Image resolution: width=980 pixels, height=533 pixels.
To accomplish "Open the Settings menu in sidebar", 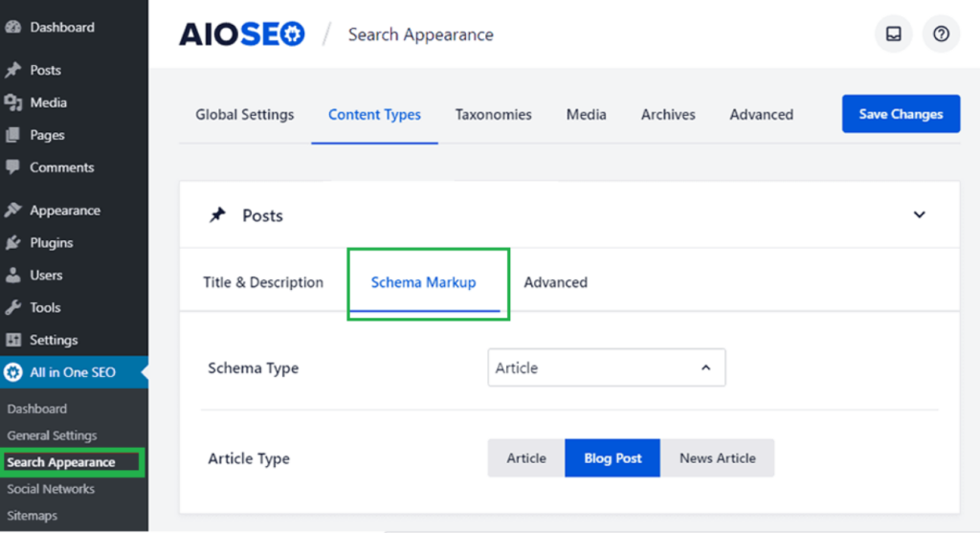I will [x=53, y=340].
